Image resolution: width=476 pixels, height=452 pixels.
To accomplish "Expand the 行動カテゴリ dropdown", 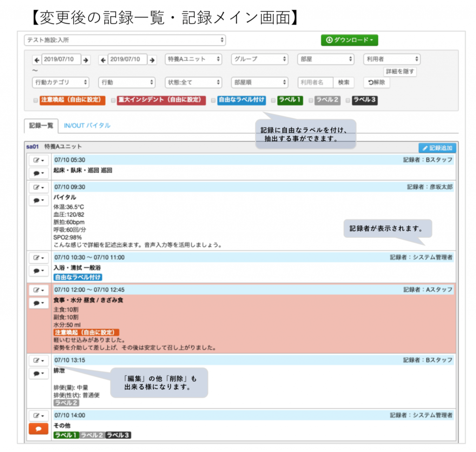I will (x=61, y=82).
